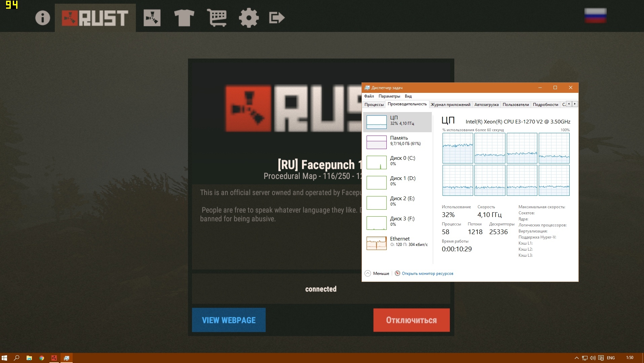Collapse Task Manager with Меньше
The image size is (644, 363).
377,274
